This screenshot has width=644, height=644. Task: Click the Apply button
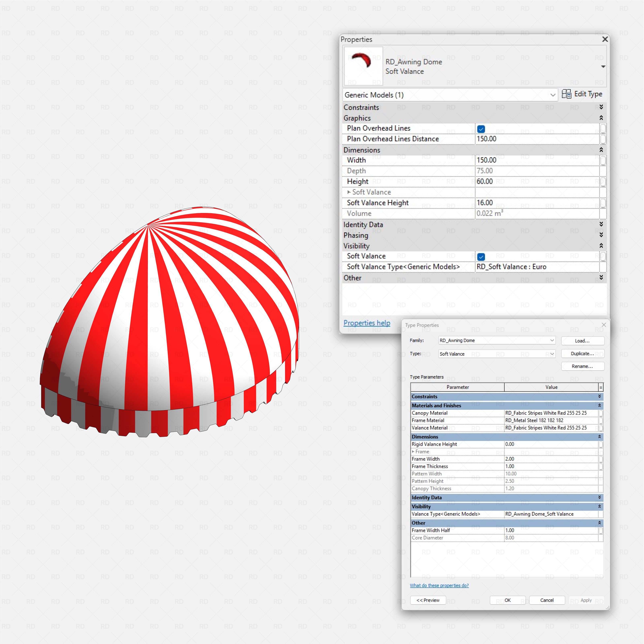tap(586, 600)
